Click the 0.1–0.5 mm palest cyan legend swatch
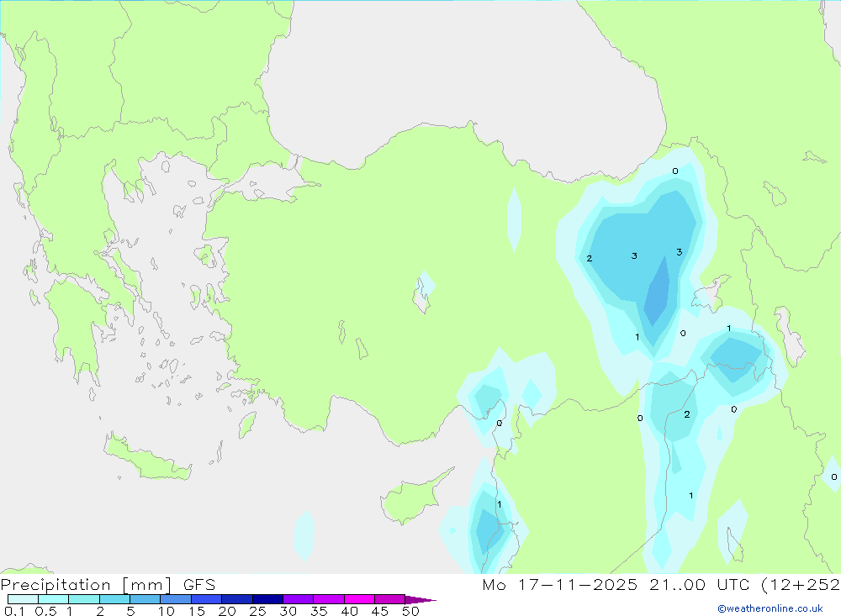 click(x=23, y=599)
